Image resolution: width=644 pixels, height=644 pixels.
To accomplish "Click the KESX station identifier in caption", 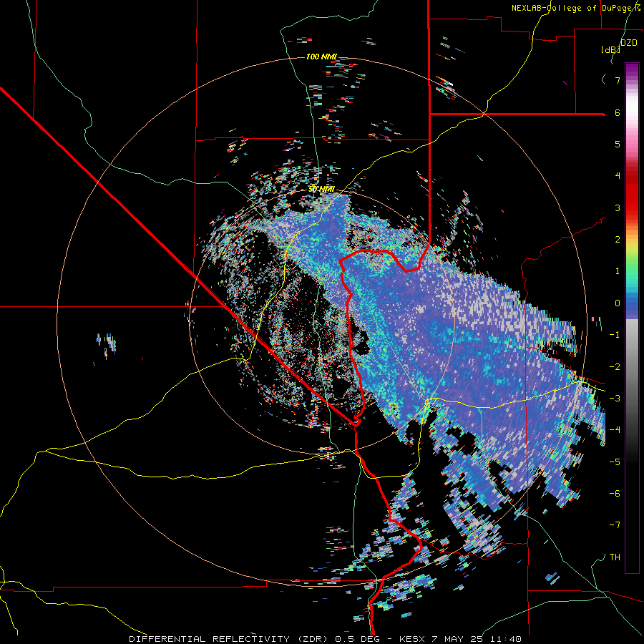I will [412, 639].
